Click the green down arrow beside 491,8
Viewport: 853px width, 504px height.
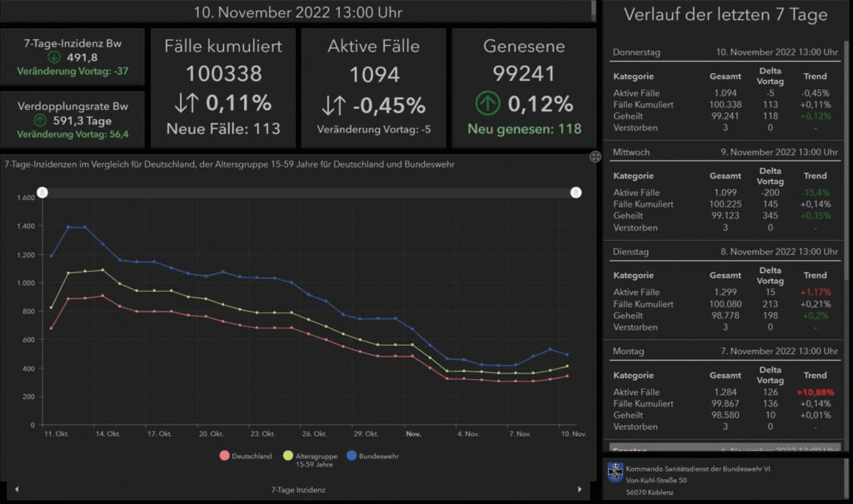(54, 57)
